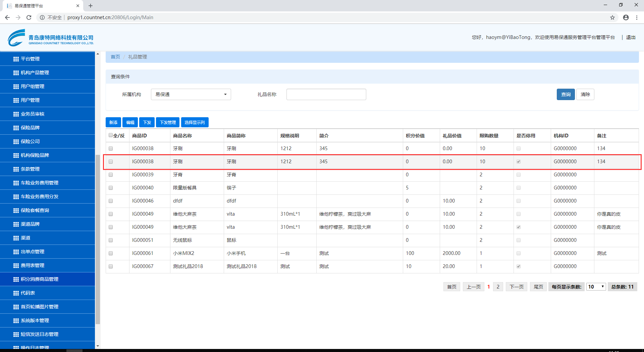Click grid icon beside 平台管理 in sidebar

pos(16,59)
